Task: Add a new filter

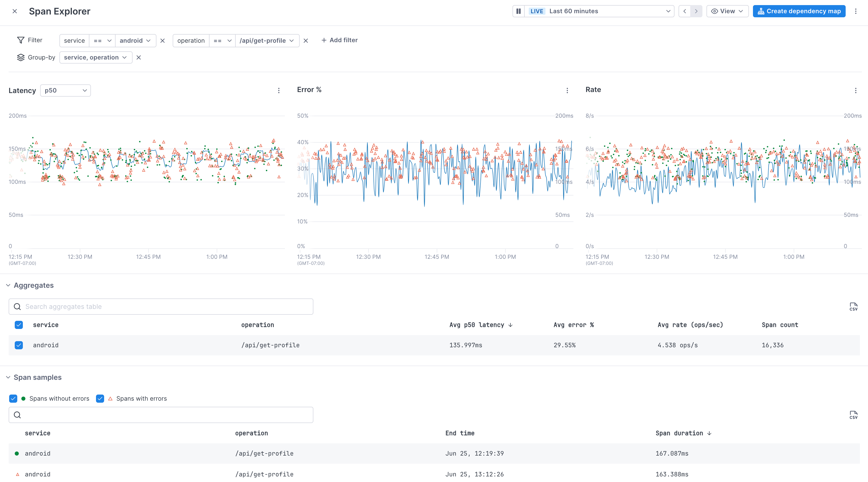Action: [339, 40]
